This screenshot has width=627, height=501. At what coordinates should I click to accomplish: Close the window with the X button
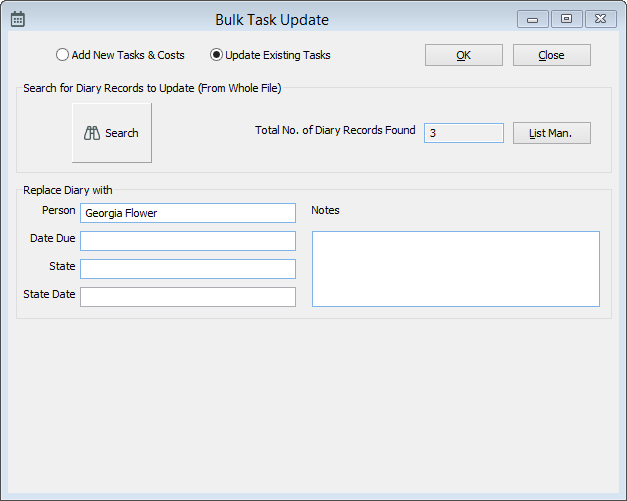(x=601, y=19)
